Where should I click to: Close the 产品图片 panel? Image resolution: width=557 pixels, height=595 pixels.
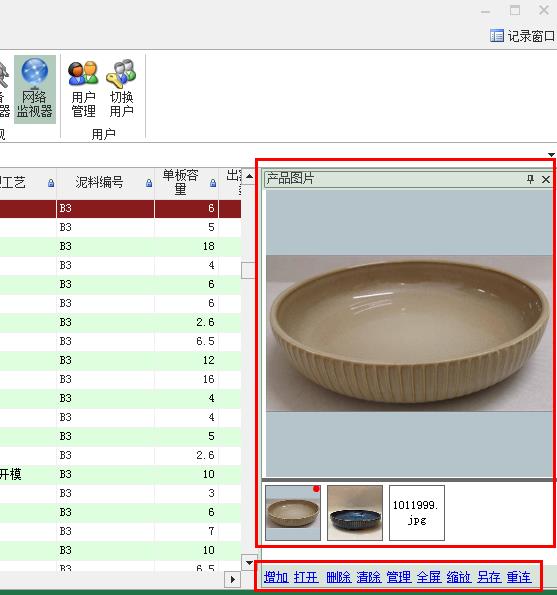pyautogui.click(x=546, y=179)
